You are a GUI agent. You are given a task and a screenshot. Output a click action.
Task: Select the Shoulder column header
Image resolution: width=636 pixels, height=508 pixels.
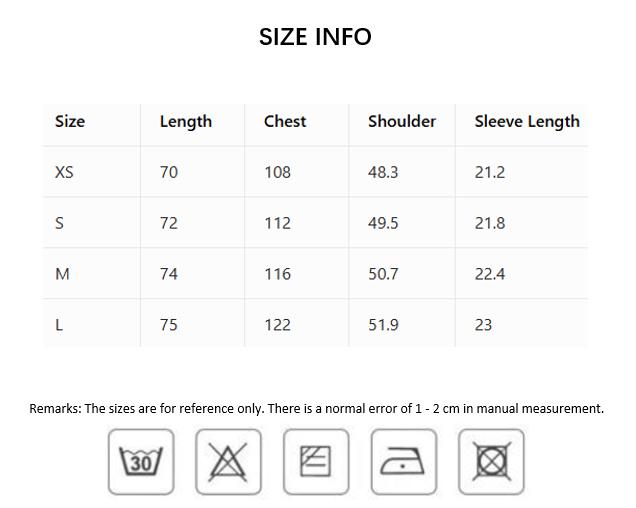tap(402, 121)
